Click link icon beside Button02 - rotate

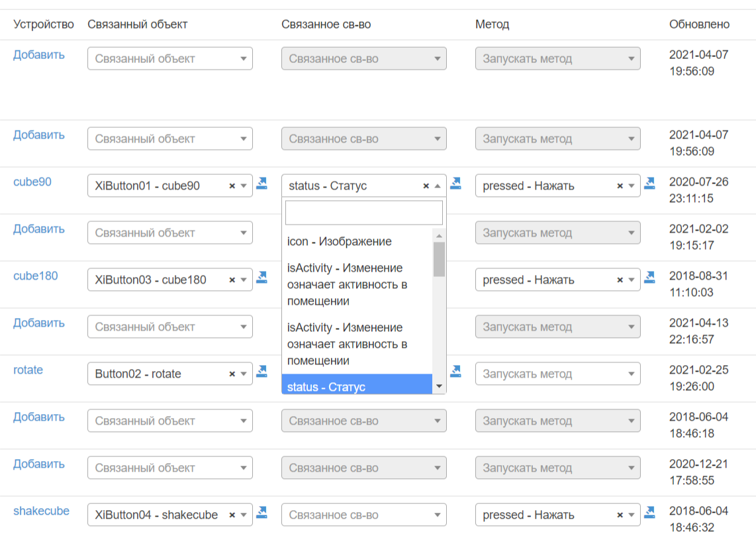click(262, 372)
